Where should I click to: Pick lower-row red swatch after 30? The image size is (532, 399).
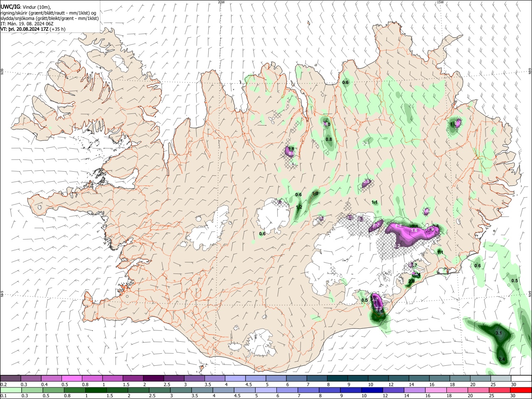tap(521, 390)
